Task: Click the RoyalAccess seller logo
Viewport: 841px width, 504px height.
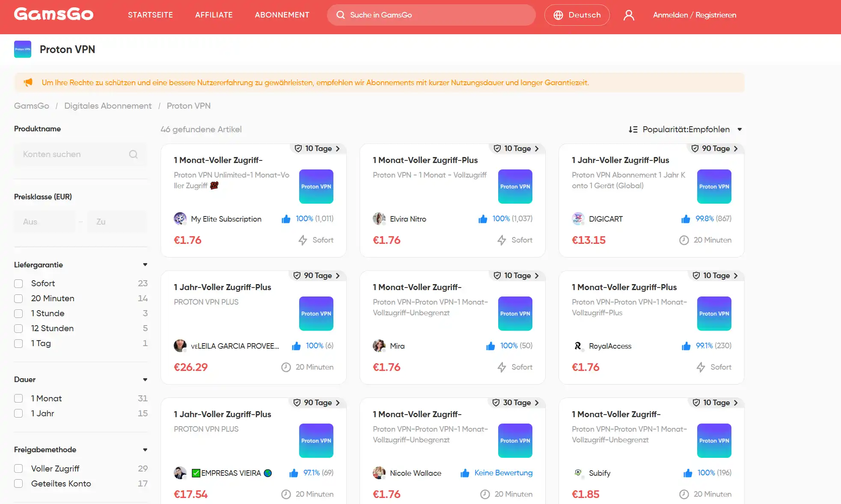Action: tap(578, 346)
